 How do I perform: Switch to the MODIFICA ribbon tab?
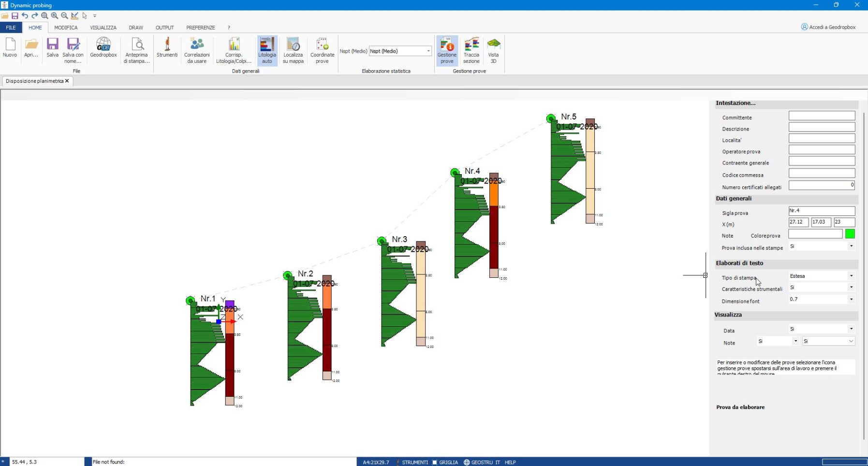pyautogui.click(x=66, y=28)
